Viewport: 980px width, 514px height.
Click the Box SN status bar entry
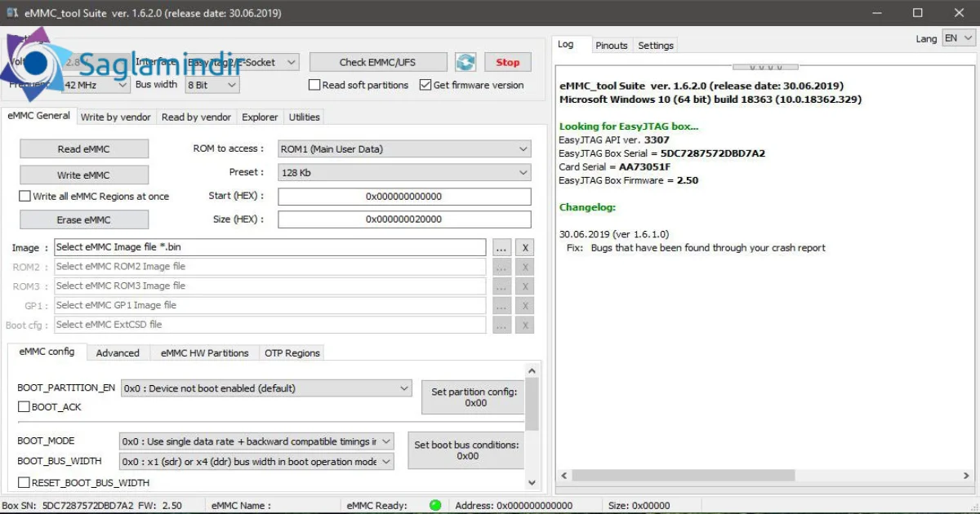(x=91, y=506)
